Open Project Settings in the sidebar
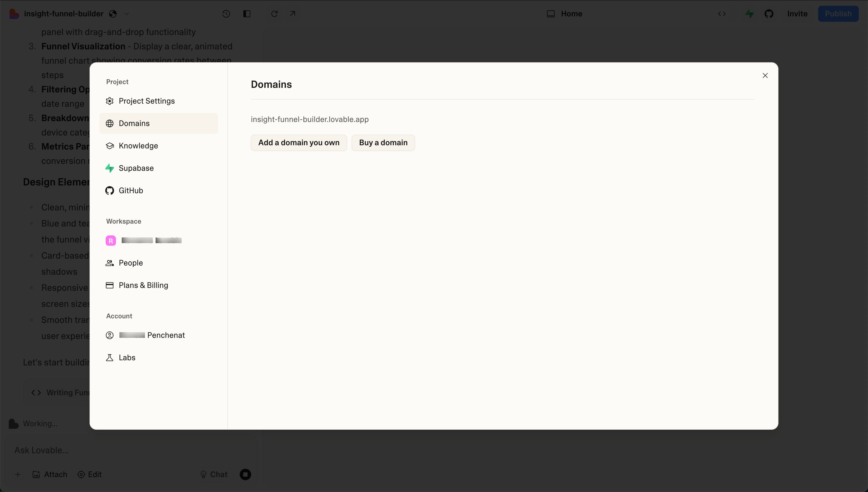 (x=158, y=101)
